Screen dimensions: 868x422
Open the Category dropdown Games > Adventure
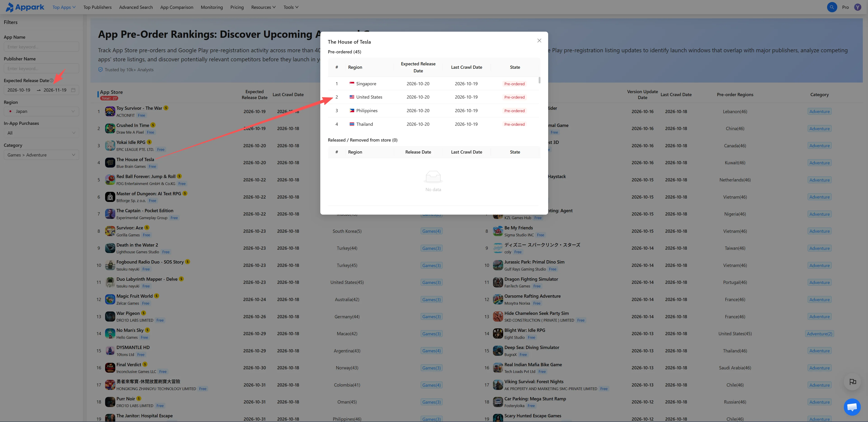click(x=41, y=155)
